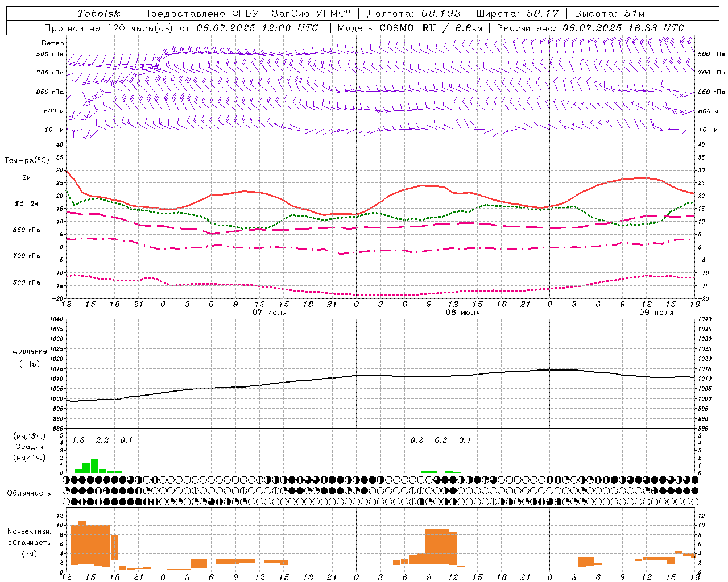The height and width of the screenshot is (582, 728).
Task: Click the dash-dot line sample under '700 гПа' legend
Action: [26, 263]
